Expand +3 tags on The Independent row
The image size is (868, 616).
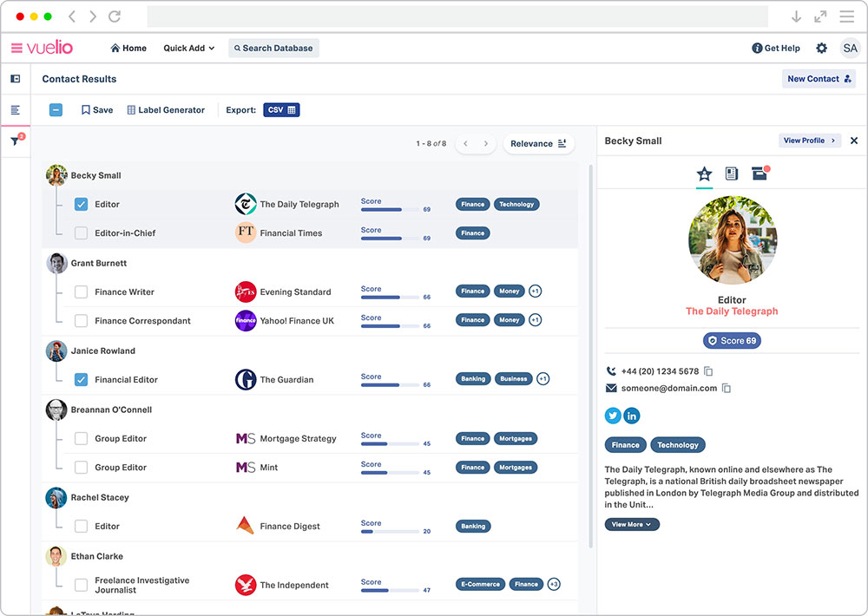click(x=554, y=584)
